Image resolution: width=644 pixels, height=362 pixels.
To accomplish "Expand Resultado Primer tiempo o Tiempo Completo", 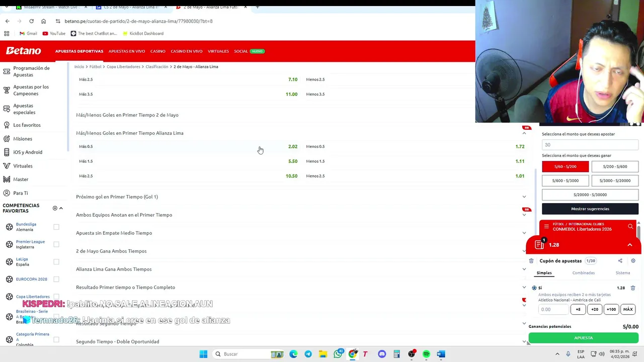I will click(x=524, y=287).
